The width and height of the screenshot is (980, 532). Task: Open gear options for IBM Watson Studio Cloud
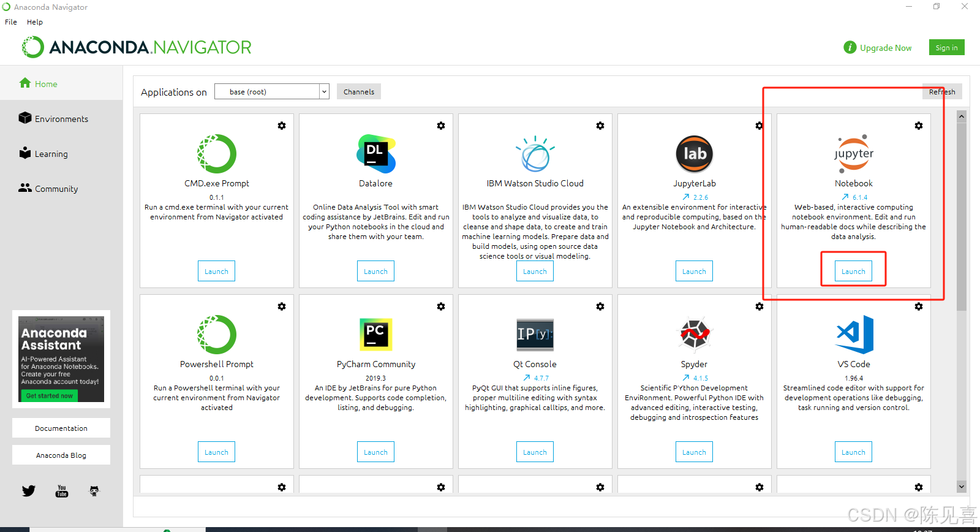[x=600, y=126]
